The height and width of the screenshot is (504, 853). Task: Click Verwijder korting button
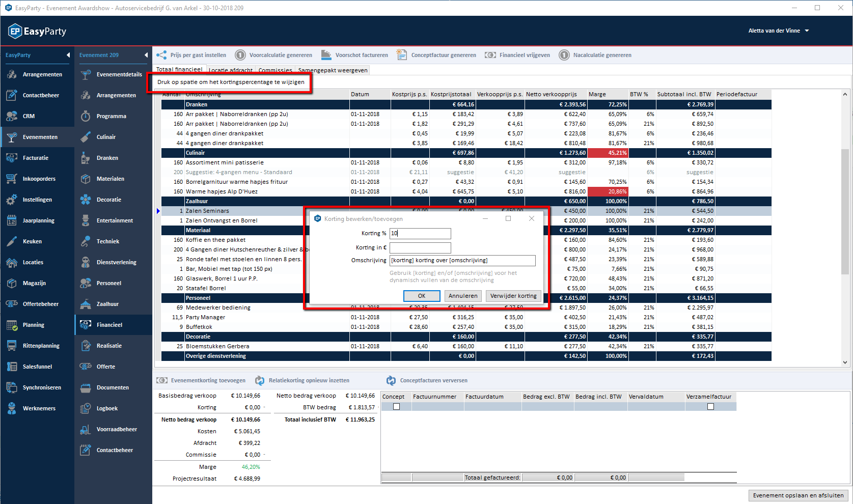(513, 296)
